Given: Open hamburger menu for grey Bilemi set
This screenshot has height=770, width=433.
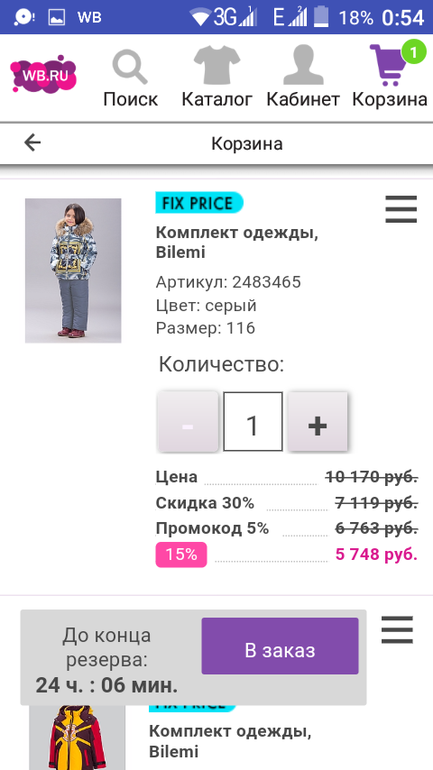Looking at the screenshot, I should click(x=401, y=209).
